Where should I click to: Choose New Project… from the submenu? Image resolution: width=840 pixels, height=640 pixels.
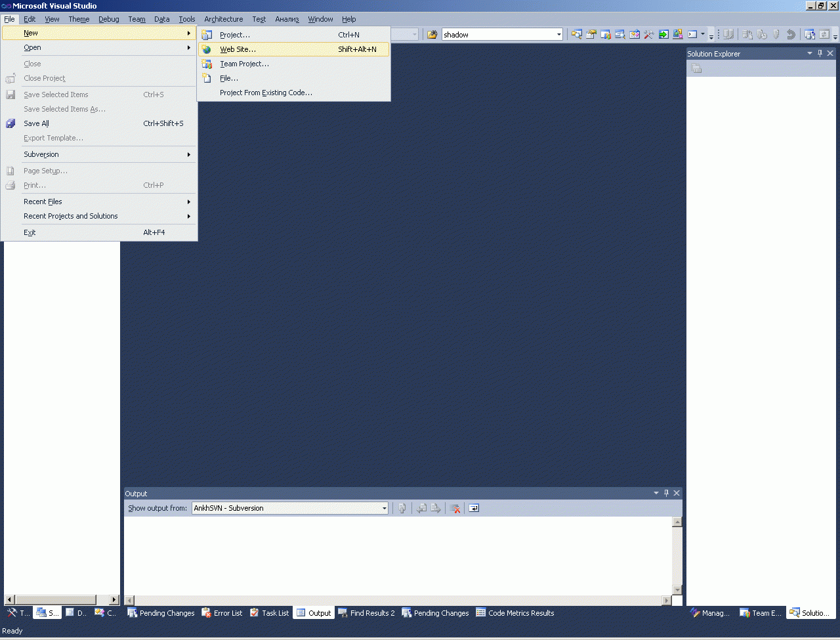tap(293, 35)
